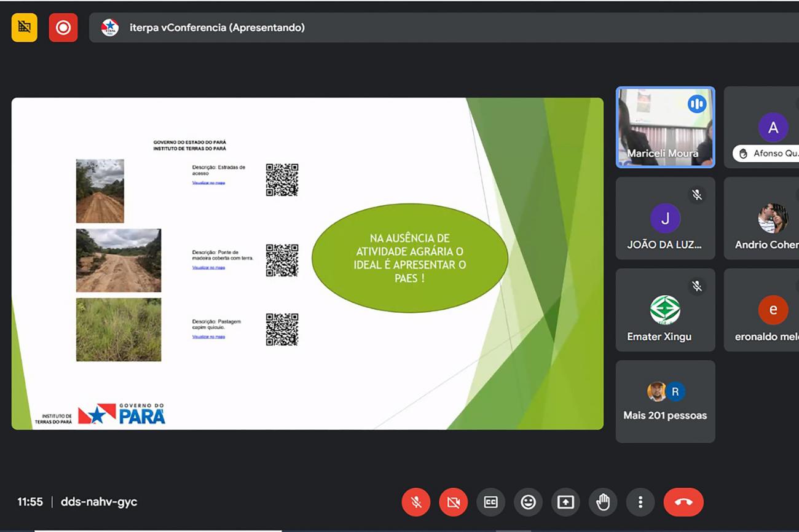
Task: Expand the Mais 201 pessoas tile
Action: click(665, 401)
